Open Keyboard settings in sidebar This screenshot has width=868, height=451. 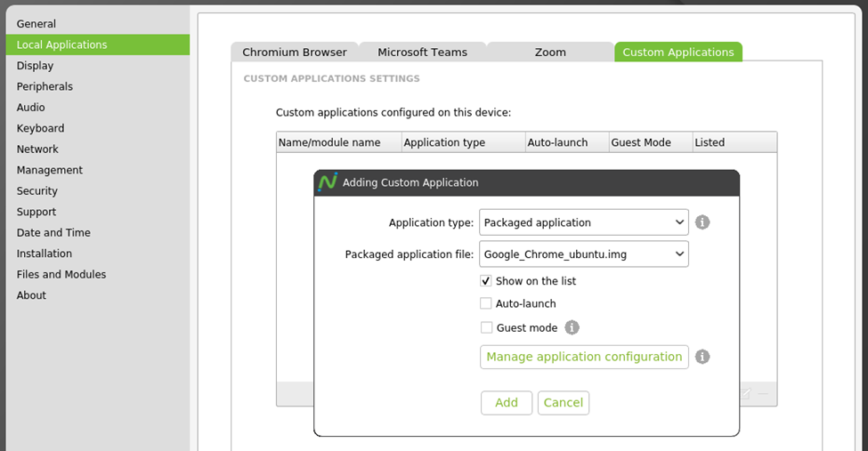pyautogui.click(x=97, y=128)
